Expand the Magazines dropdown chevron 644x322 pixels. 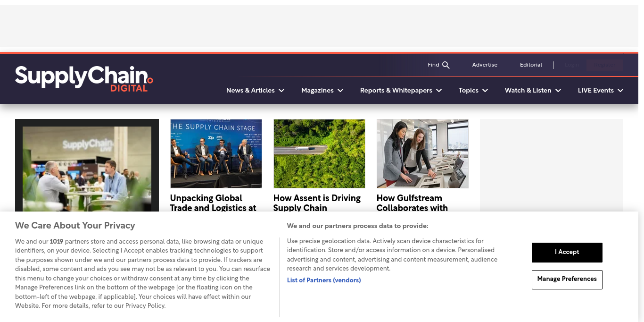(340, 91)
